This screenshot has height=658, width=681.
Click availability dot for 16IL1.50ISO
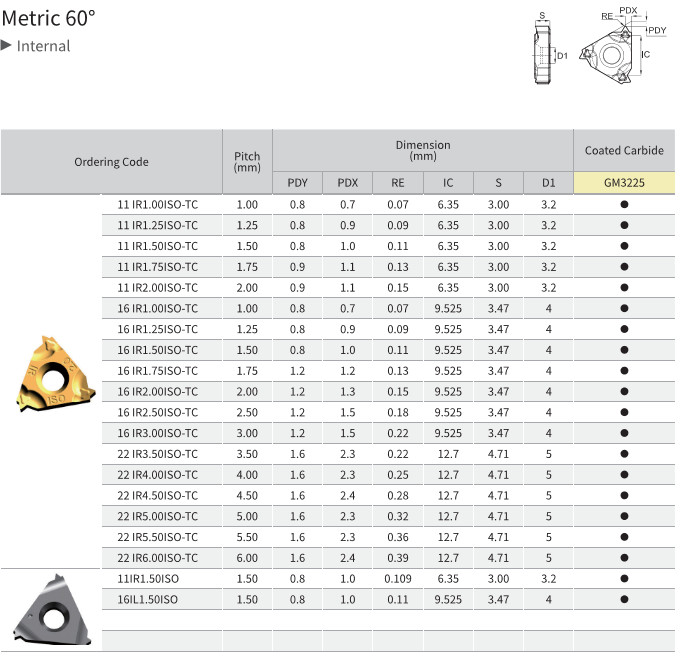click(x=625, y=600)
